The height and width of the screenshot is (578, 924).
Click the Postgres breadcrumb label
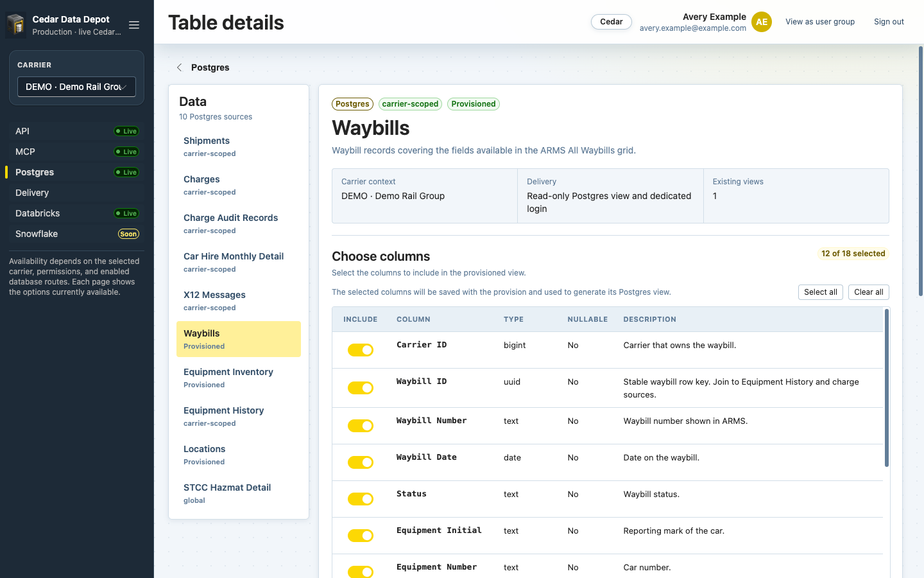coord(210,67)
